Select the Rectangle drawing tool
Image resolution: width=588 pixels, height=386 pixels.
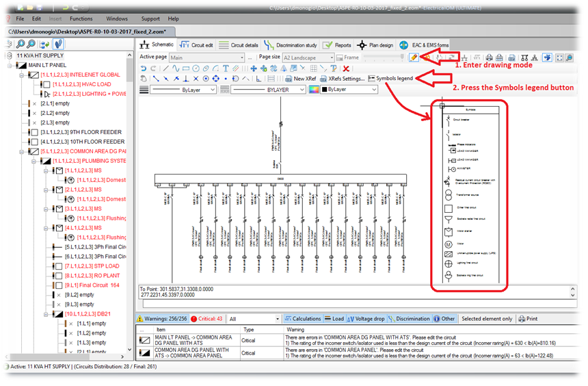[x=186, y=68]
